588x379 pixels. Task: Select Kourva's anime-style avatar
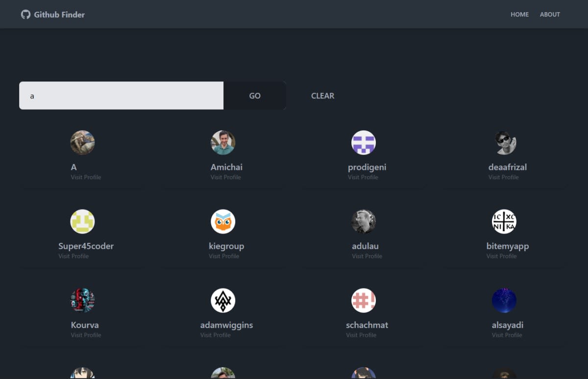[x=82, y=300]
